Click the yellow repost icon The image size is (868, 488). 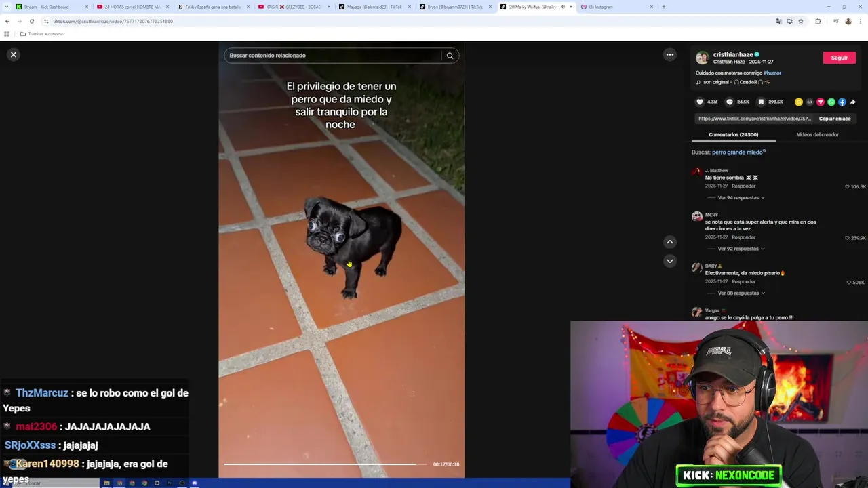(x=799, y=102)
